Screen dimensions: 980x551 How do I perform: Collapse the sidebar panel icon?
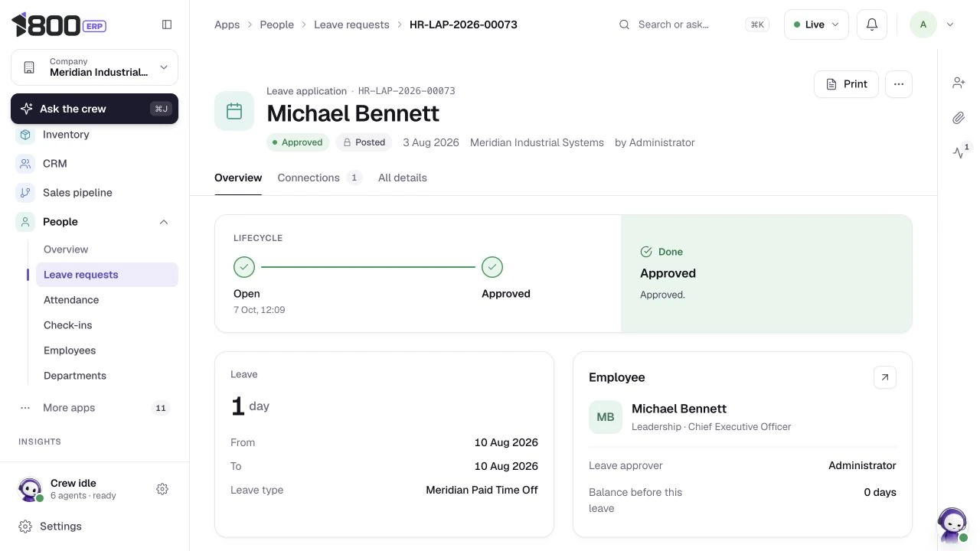click(167, 24)
